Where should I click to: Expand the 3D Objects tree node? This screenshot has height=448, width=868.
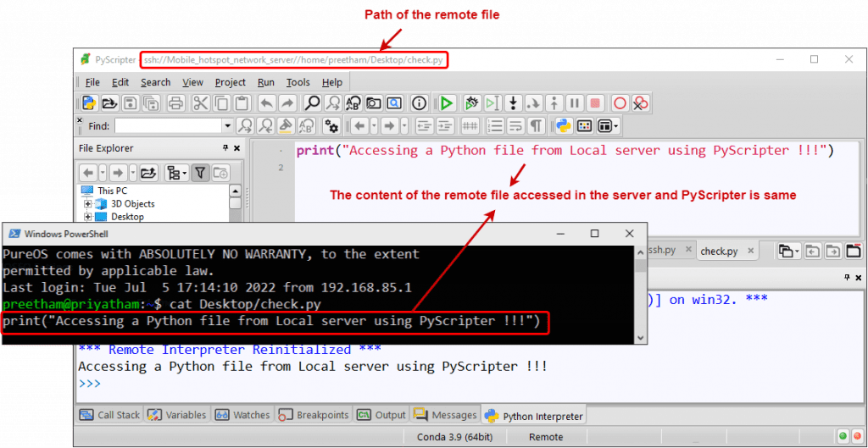click(x=87, y=203)
